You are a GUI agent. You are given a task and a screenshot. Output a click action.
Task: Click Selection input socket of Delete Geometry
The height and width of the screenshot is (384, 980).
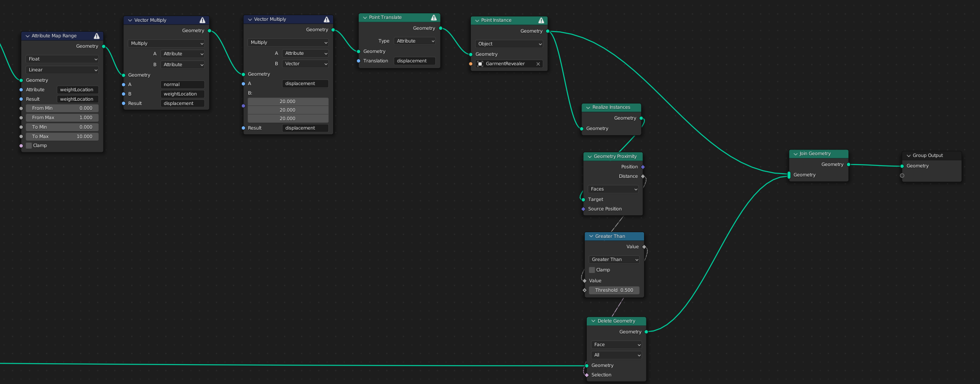587,375
